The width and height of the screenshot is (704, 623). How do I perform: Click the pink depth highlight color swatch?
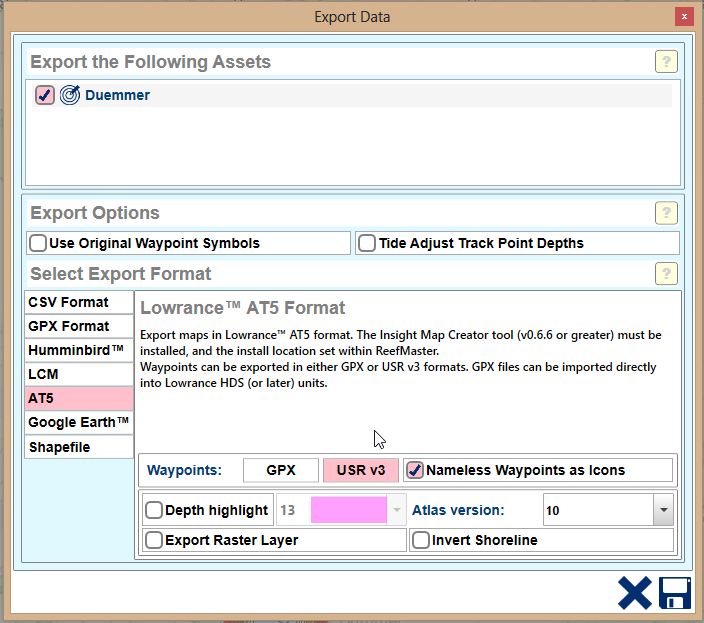(348, 510)
